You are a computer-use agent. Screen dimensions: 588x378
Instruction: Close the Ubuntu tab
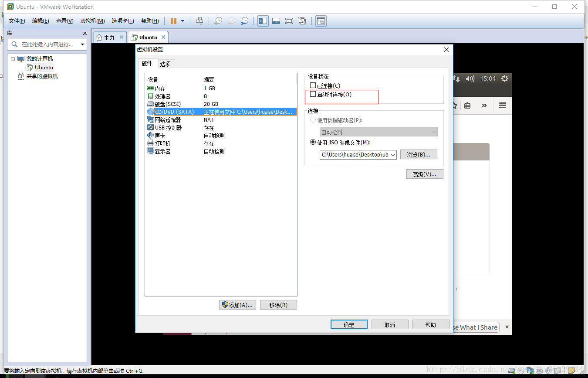click(163, 37)
